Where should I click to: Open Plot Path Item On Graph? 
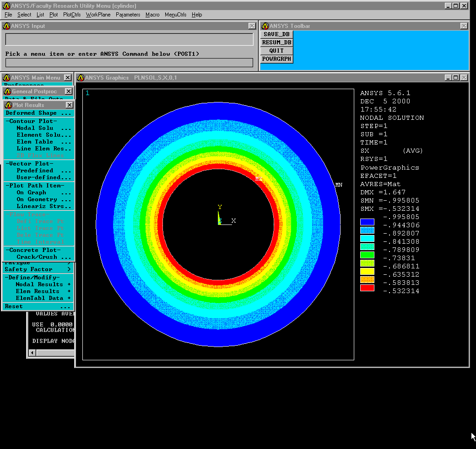[44, 192]
